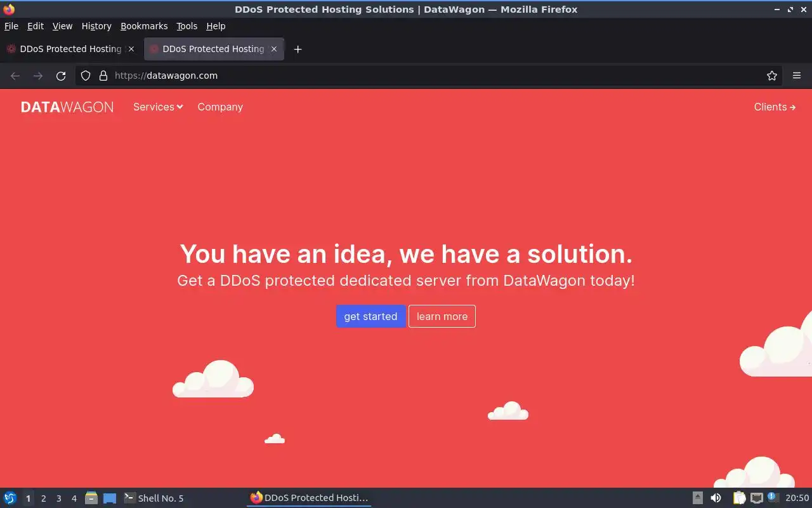Open the Company link in site navigation
The image size is (812, 508).
click(x=220, y=107)
